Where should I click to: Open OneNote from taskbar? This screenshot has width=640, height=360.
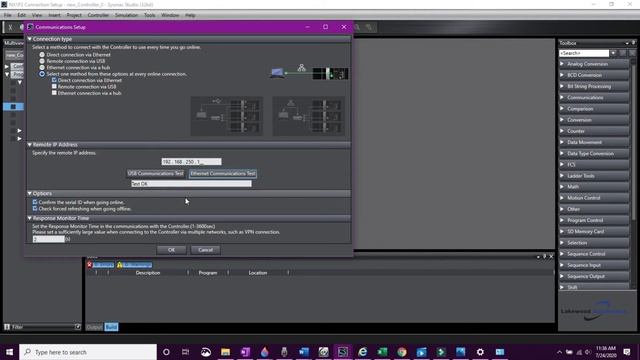(245, 352)
